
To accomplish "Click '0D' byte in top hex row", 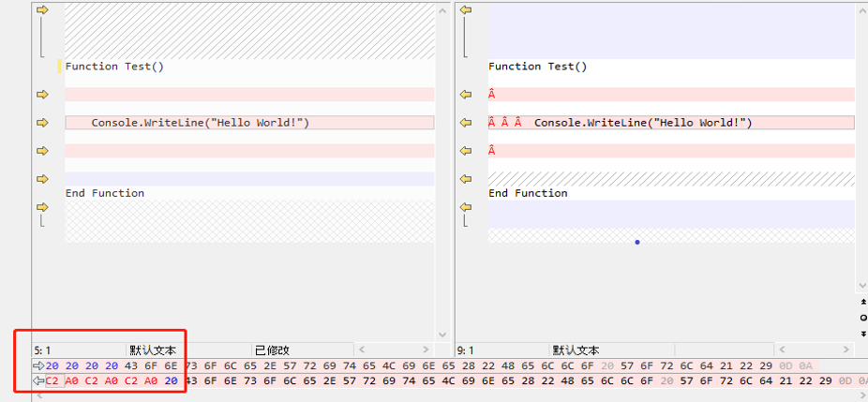I will 786,366.
